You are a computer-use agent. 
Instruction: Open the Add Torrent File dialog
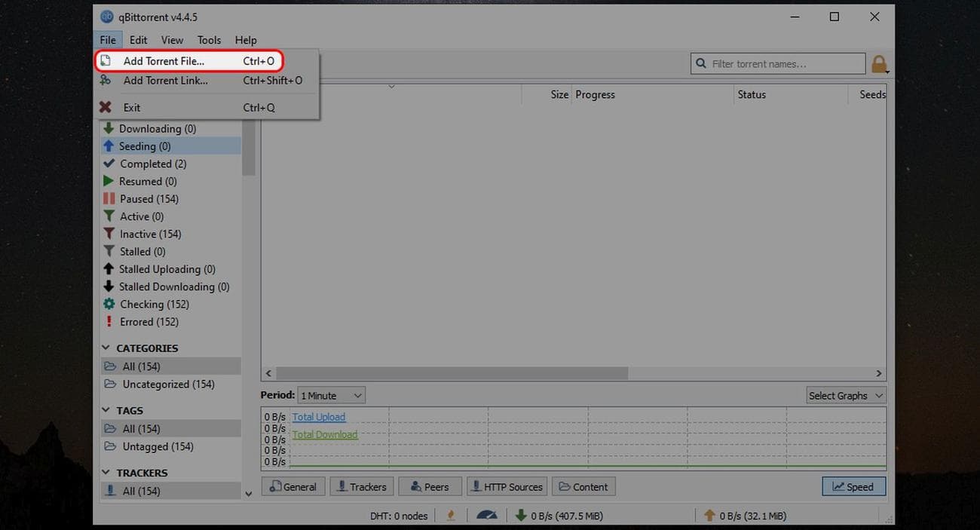163,61
